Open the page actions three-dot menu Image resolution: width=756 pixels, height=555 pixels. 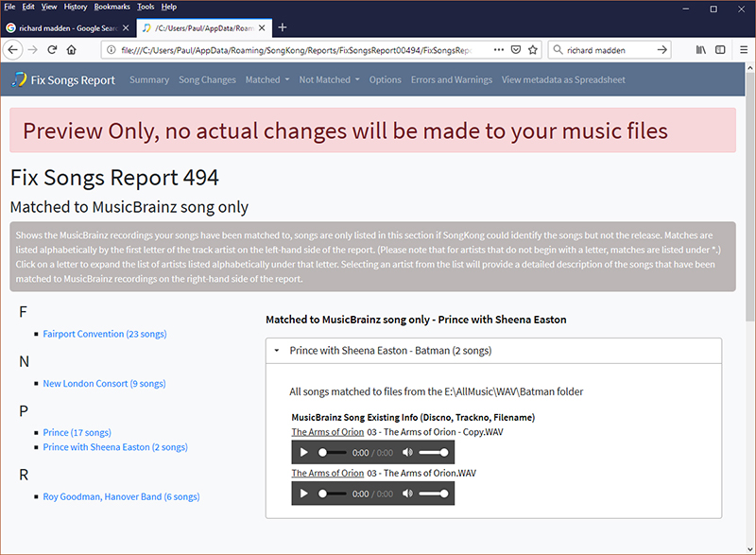[499, 50]
